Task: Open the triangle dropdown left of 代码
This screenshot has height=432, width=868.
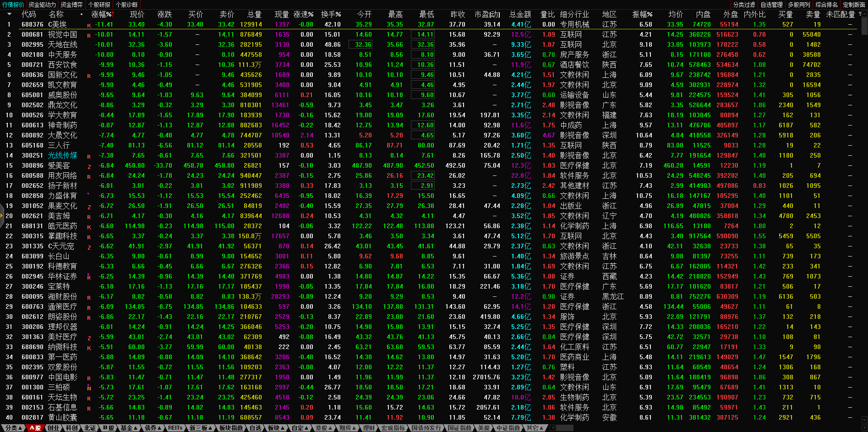Action: [9, 14]
